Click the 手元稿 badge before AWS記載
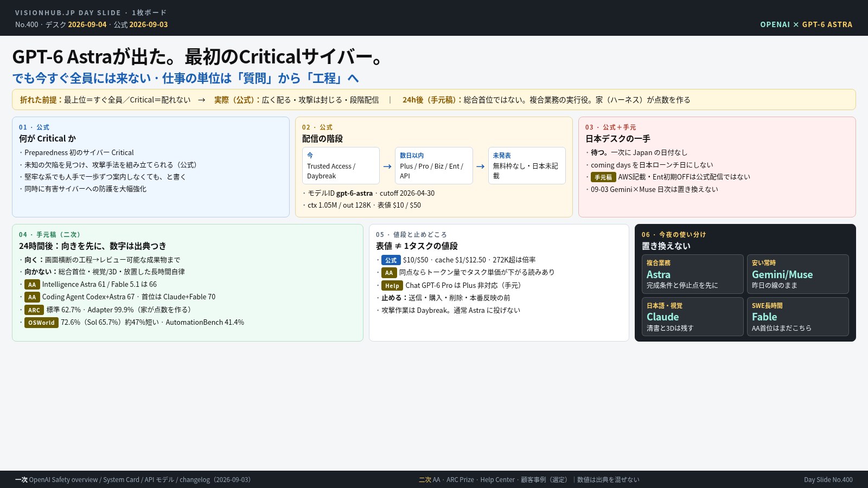This screenshot has width=868, height=488. [603, 177]
